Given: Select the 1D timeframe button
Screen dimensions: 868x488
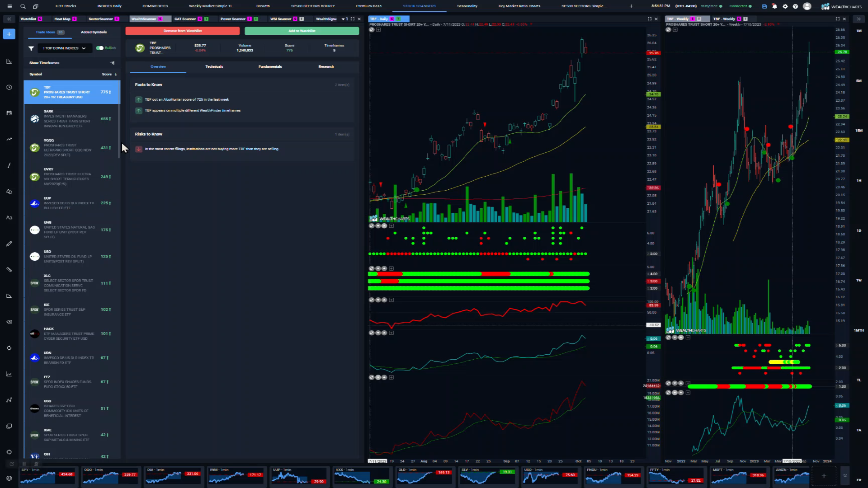Looking at the screenshot, I should point(859,230).
